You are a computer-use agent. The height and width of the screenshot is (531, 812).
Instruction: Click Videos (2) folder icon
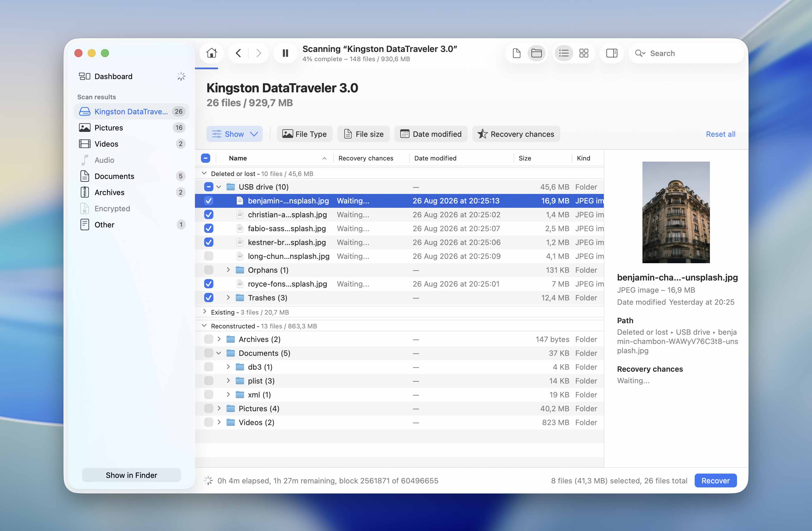(x=231, y=422)
